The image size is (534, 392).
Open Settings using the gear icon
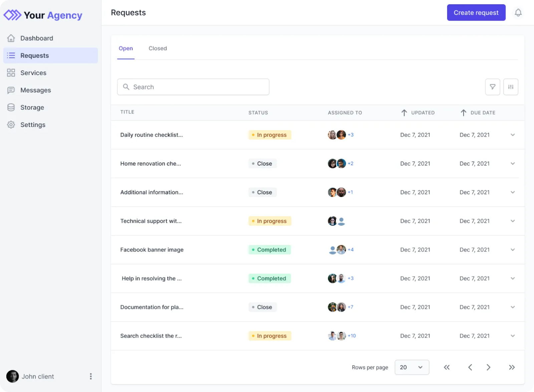11,125
